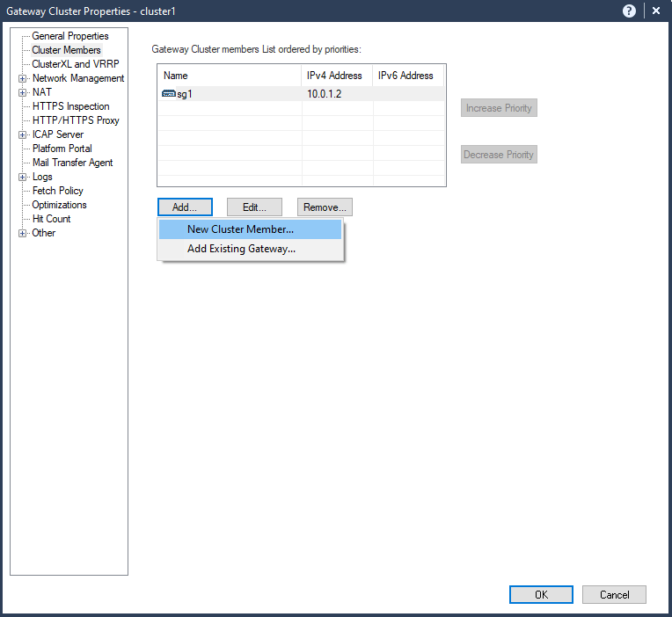Open Platform Portal page
672x617 pixels.
point(62,149)
